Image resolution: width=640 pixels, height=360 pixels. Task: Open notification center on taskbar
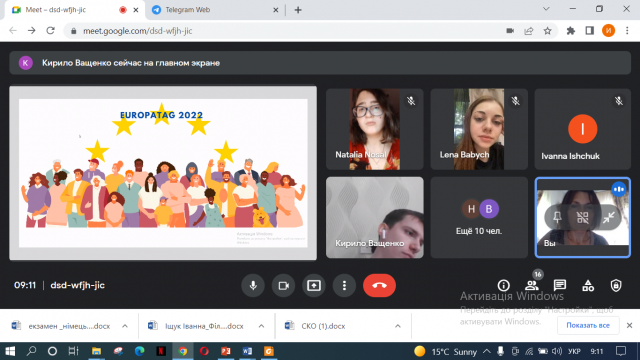click(621, 351)
